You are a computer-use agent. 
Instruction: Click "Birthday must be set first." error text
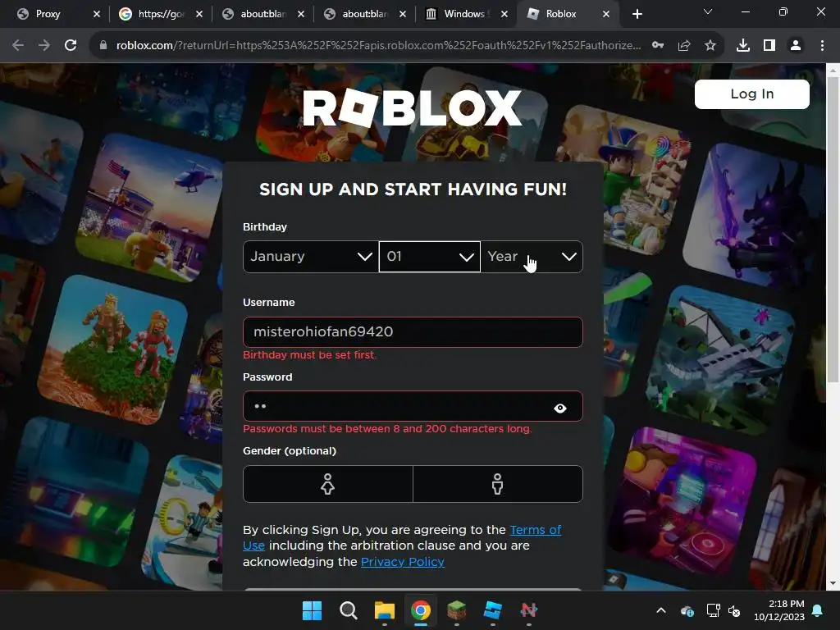tap(309, 354)
